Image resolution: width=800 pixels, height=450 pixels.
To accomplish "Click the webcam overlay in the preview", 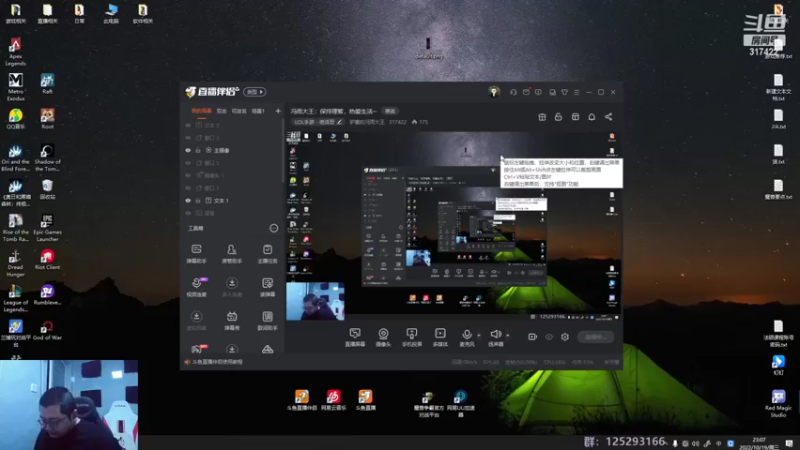I will point(315,301).
